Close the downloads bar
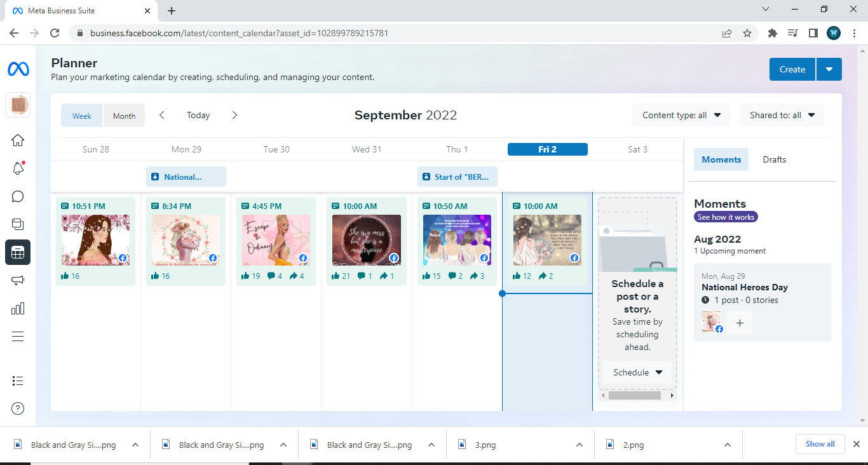The width and height of the screenshot is (868, 465). coord(856,444)
